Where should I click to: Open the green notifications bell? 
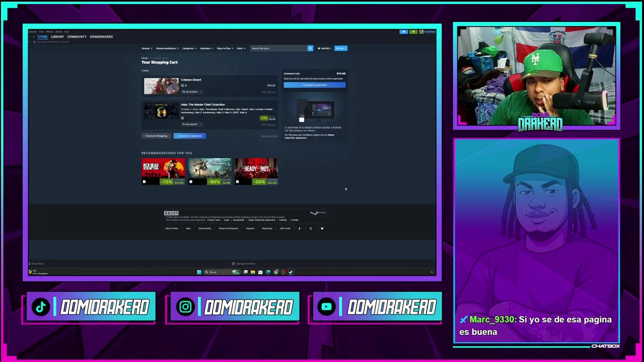[413, 32]
